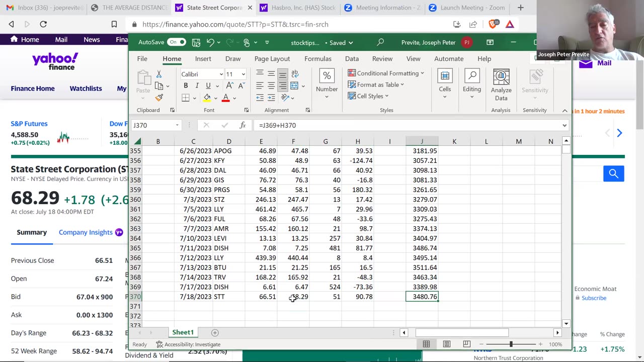Select the Sheet1 worksheet tab
The image size is (644, 362).
click(183, 332)
